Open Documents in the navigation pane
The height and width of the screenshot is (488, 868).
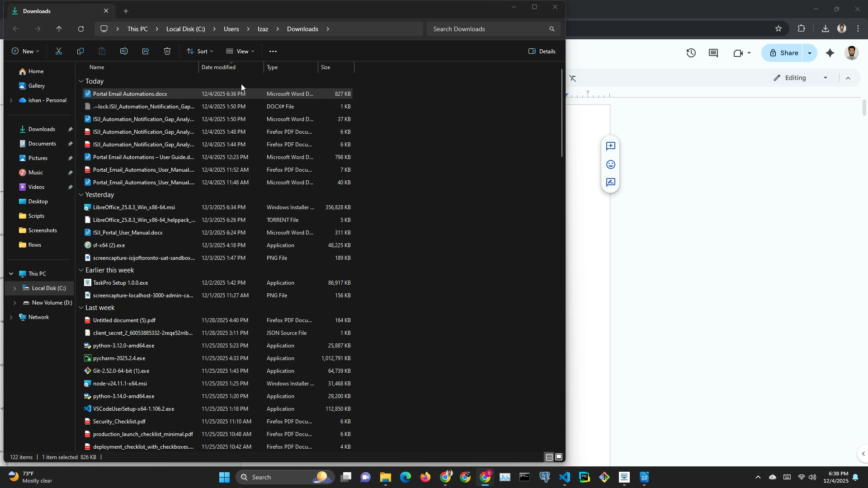click(42, 144)
